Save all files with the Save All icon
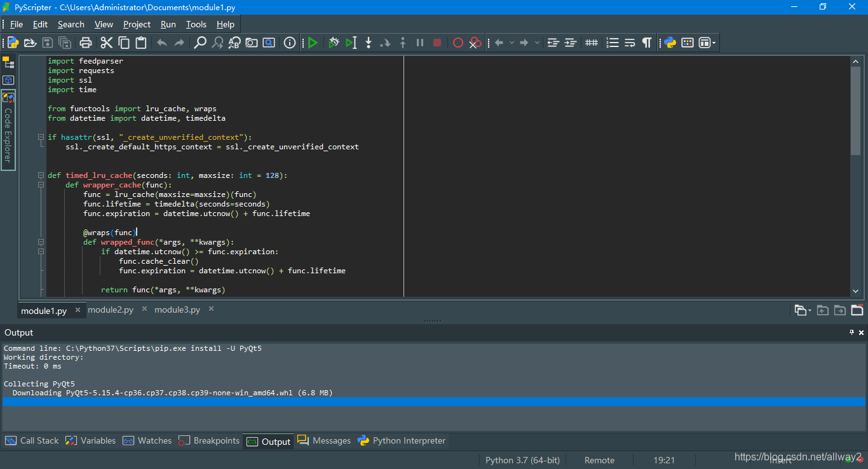868x469 pixels. pyautogui.click(x=65, y=43)
